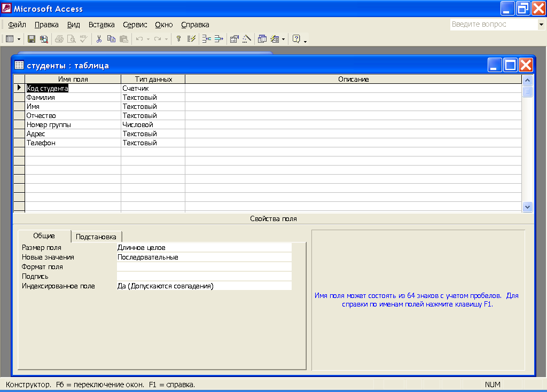Click the View (table) toolbar icon

(x=10, y=39)
